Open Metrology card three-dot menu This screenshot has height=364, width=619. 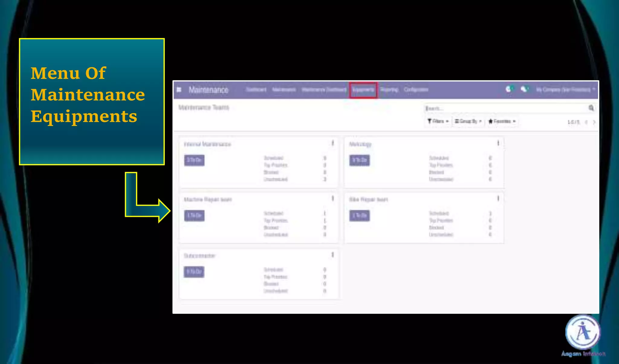(x=498, y=143)
